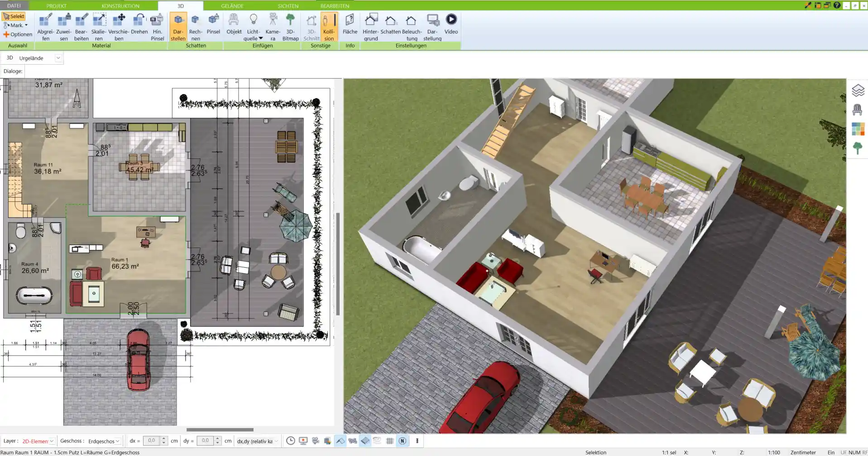Open the plants catalog tree icon
The width and height of the screenshot is (868, 456).
click(857, 148)
